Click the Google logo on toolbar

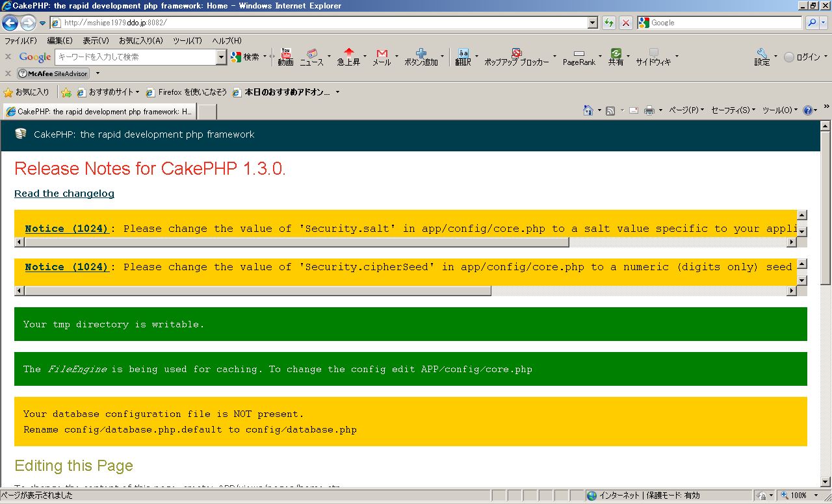[x=35, y=57]
